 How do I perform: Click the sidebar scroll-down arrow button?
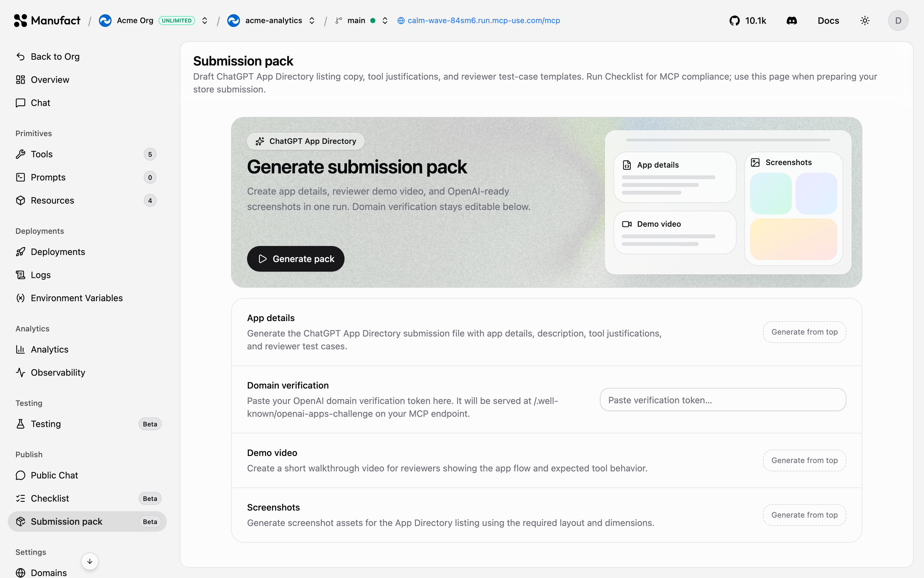pyautogui.click(x=90, y=561)
